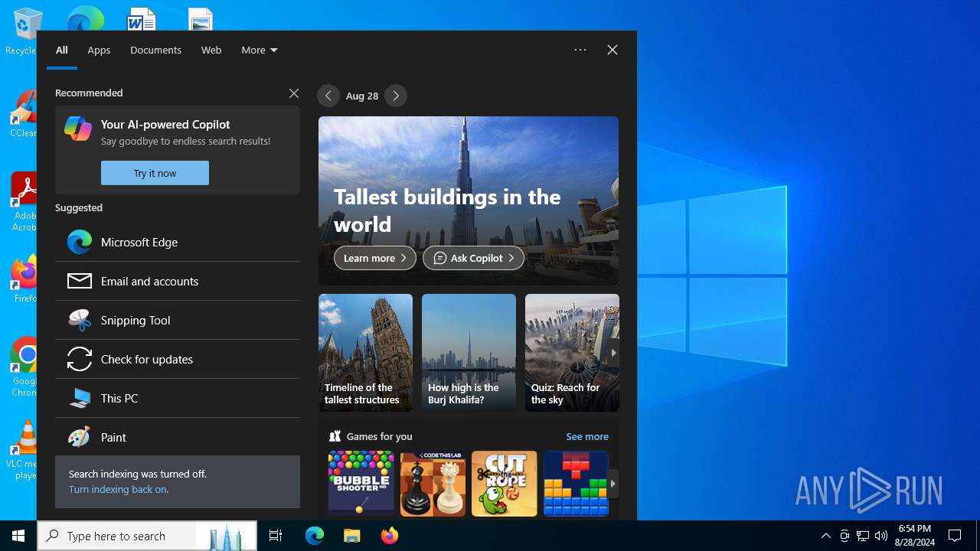
Task: Select Word document icon on desktop
Action: pyautogui.click(x=142, y=18)
